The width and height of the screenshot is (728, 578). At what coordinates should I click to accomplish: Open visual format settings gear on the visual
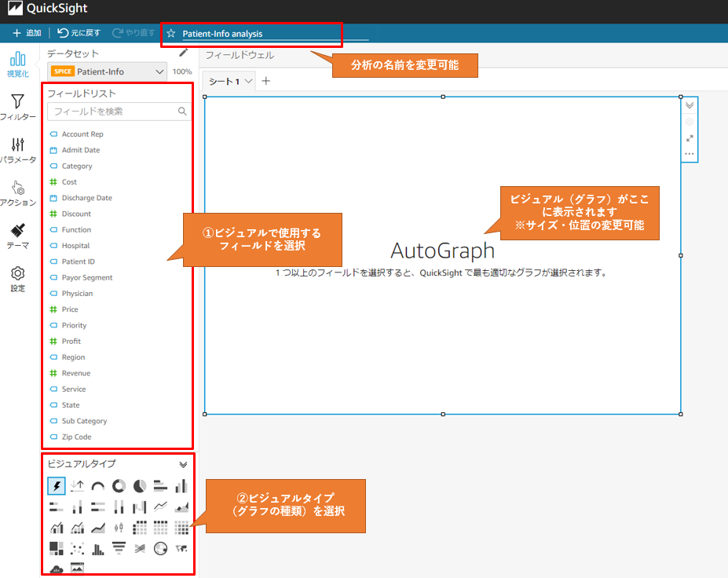tap(690, 122)
